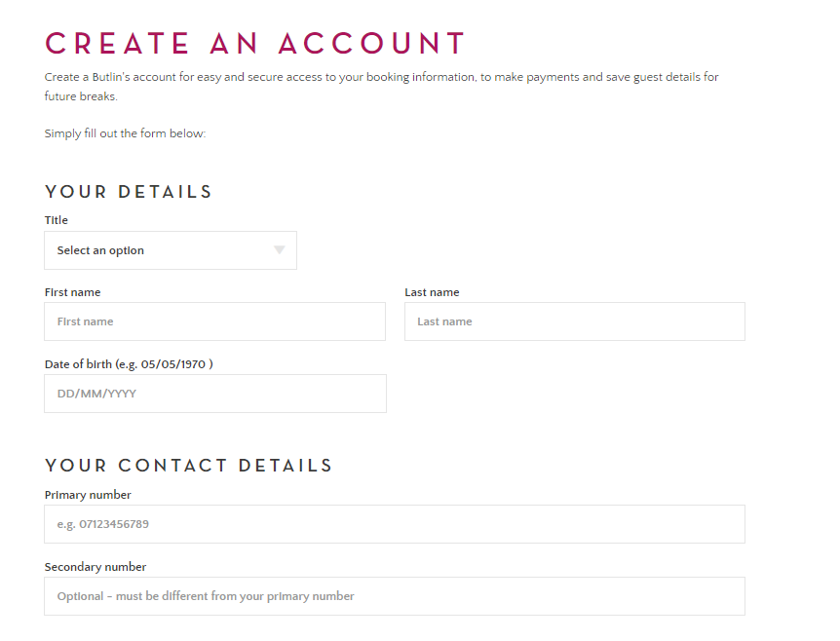This screenshot has width=840, height=641.
Task: Click the Title field label
Action: (56, 219)
